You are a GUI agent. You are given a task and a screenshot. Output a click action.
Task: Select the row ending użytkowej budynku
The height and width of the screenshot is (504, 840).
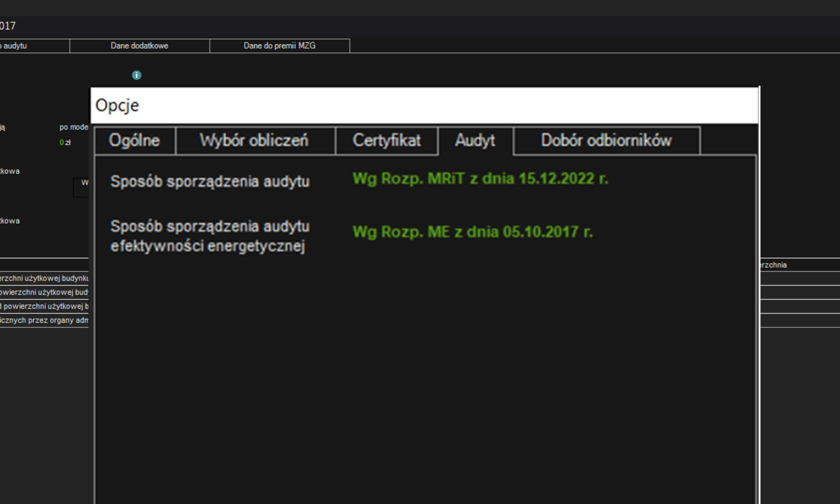[44, 278]
